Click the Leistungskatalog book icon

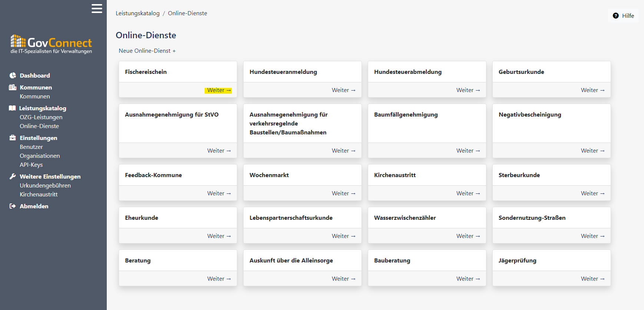12,108
